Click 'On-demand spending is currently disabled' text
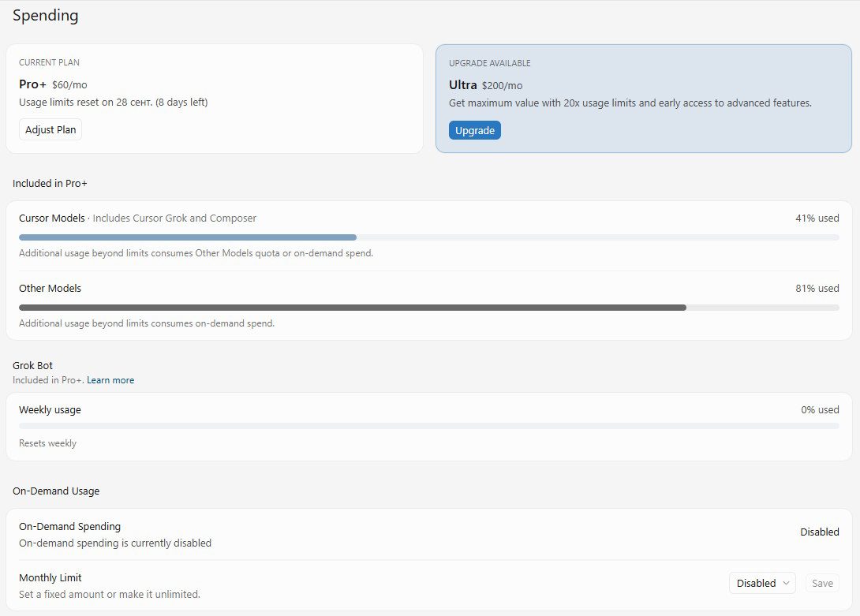The width and height of the screenshot is (860, 616). 115,543
